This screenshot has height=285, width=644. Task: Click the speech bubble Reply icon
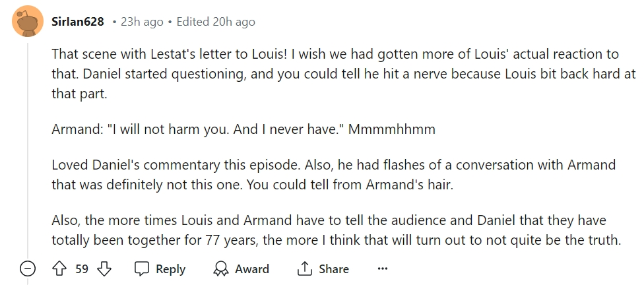[142, 269]
